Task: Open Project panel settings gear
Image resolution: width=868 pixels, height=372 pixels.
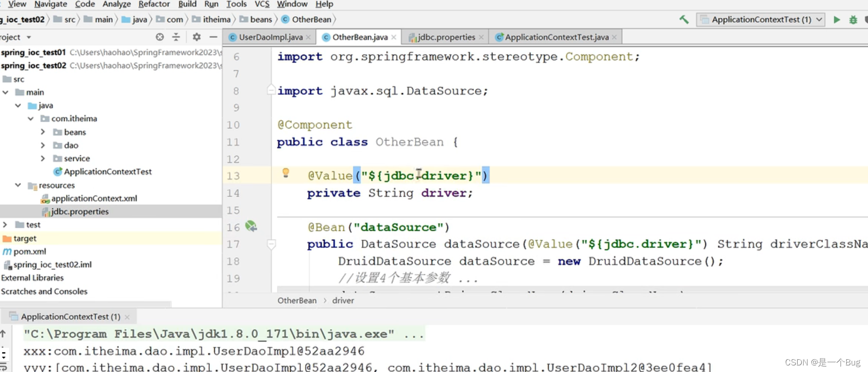Action: click(x=197, y=37)
